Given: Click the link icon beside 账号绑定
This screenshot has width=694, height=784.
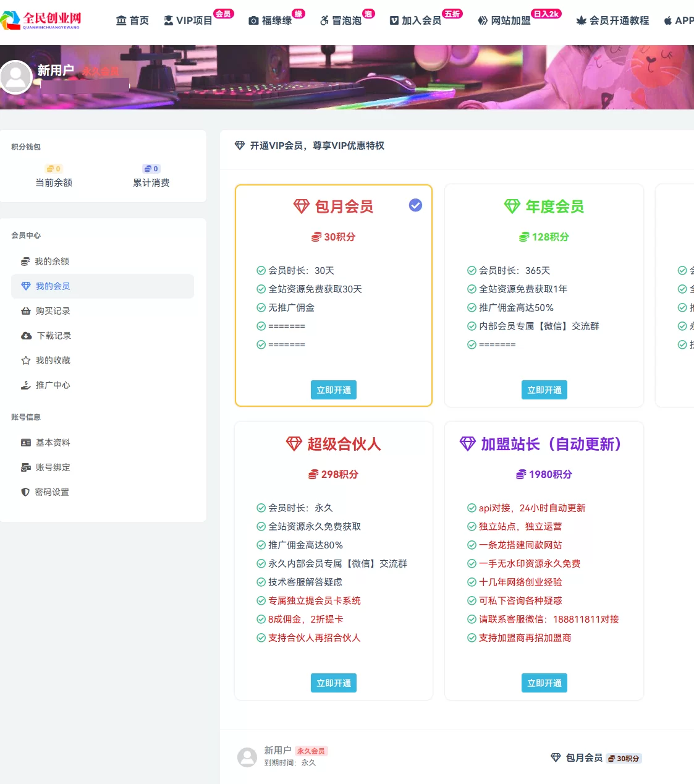Looking at the screenshot, I should click(x=26, y=467).
